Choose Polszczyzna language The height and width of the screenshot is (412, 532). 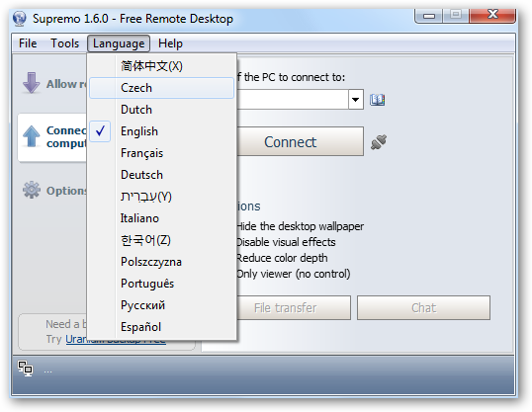click(x=161, y=262)
